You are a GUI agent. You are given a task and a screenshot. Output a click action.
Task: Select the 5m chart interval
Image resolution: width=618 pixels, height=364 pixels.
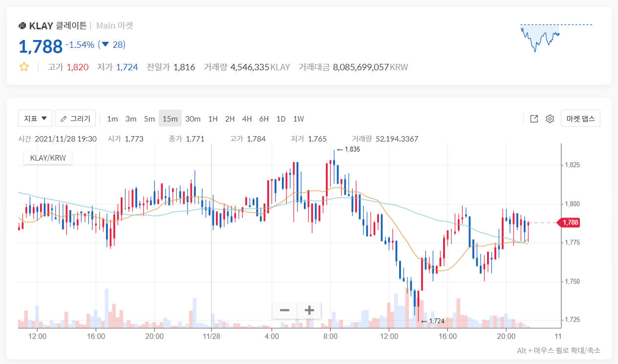(149, 119)
